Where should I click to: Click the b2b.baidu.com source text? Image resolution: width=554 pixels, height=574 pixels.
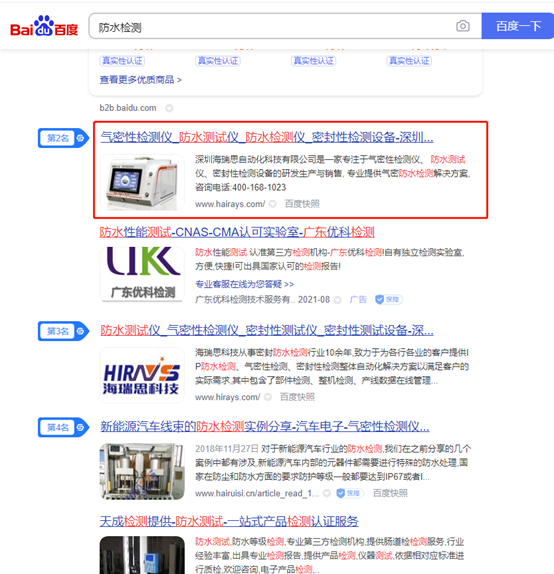(128, 108)
